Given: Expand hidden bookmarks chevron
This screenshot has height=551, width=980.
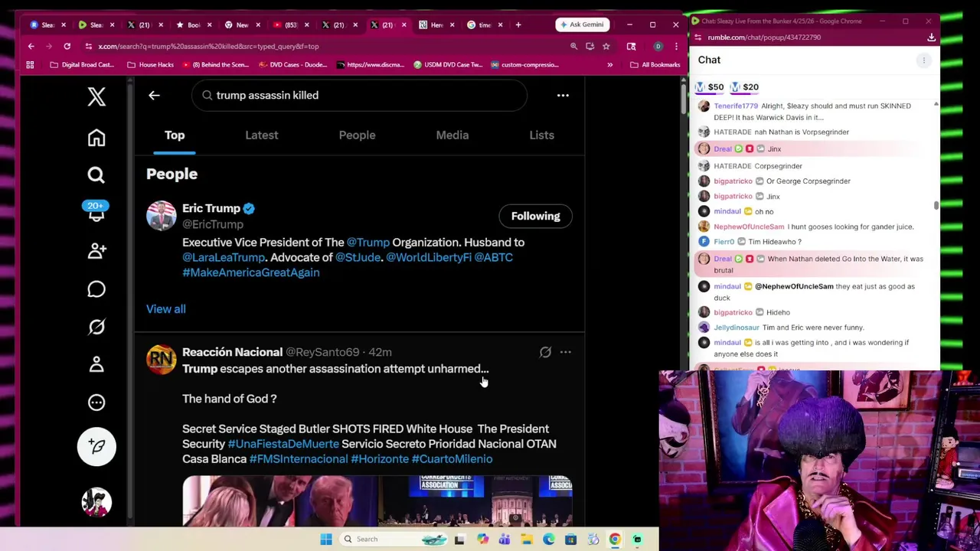Looking at the screenshot, I should tap(610, 64).
